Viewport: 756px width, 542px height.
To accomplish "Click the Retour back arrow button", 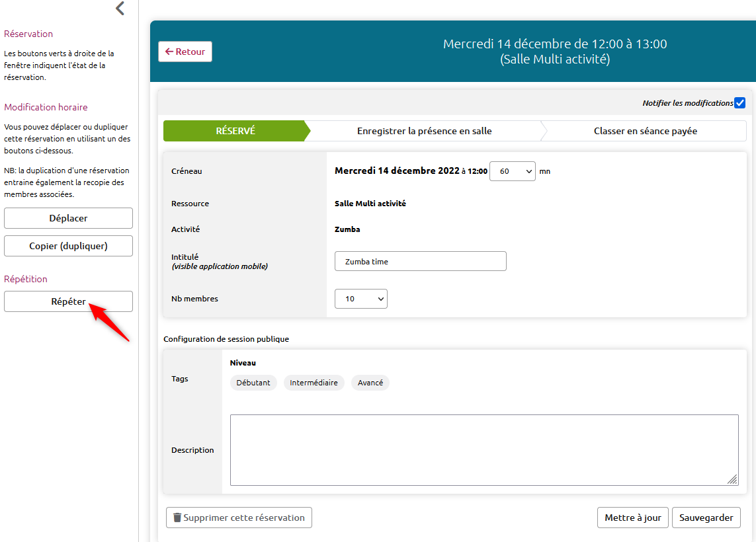I will coord(185,52).
